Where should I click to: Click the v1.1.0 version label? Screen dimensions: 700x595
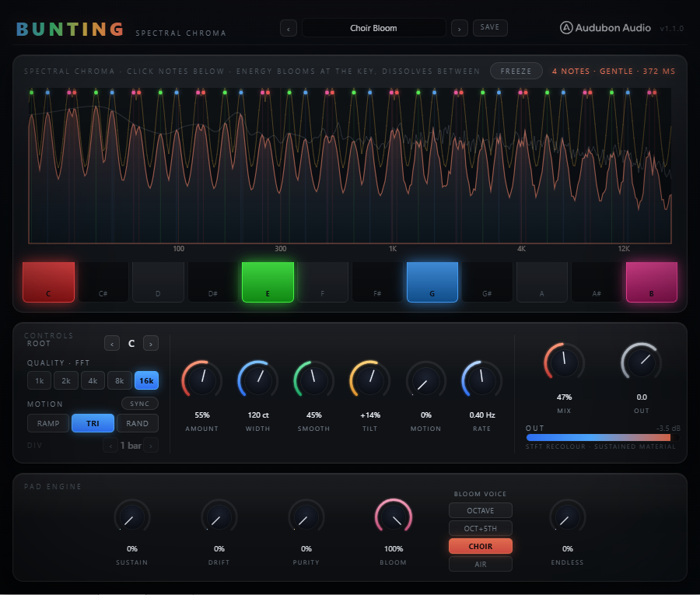point(671,29)
